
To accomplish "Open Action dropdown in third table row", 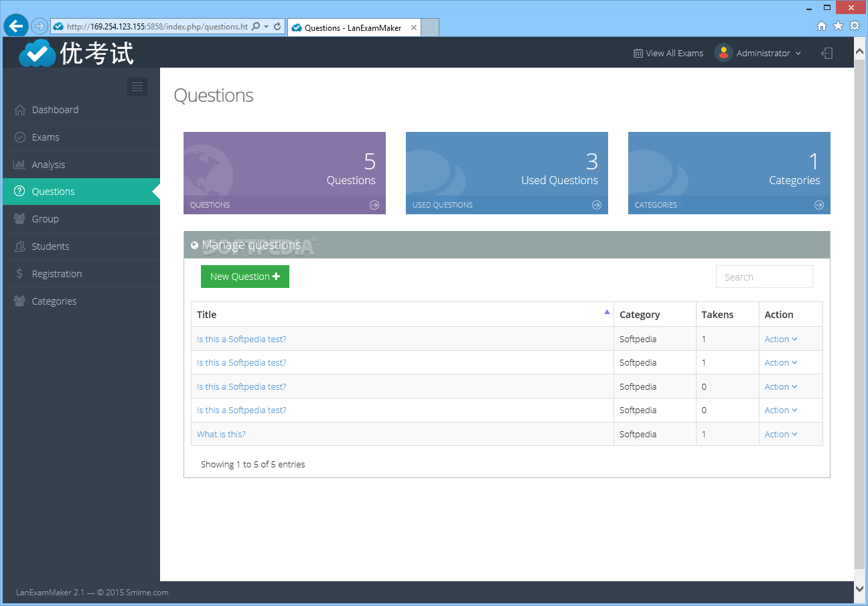I will (x=781, y=386).
